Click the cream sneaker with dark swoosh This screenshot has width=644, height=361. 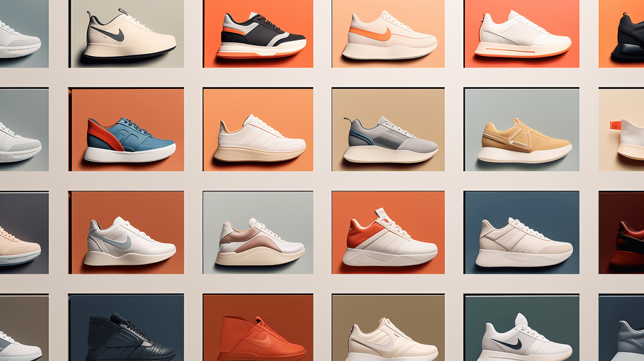129,36
